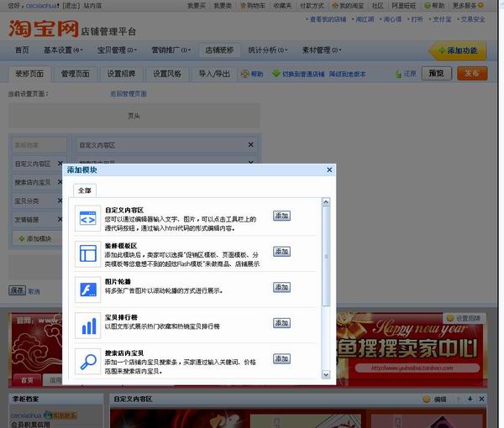Add the 宝贝排行榜 module
The image size is (504, 428).
click(282, 323)
